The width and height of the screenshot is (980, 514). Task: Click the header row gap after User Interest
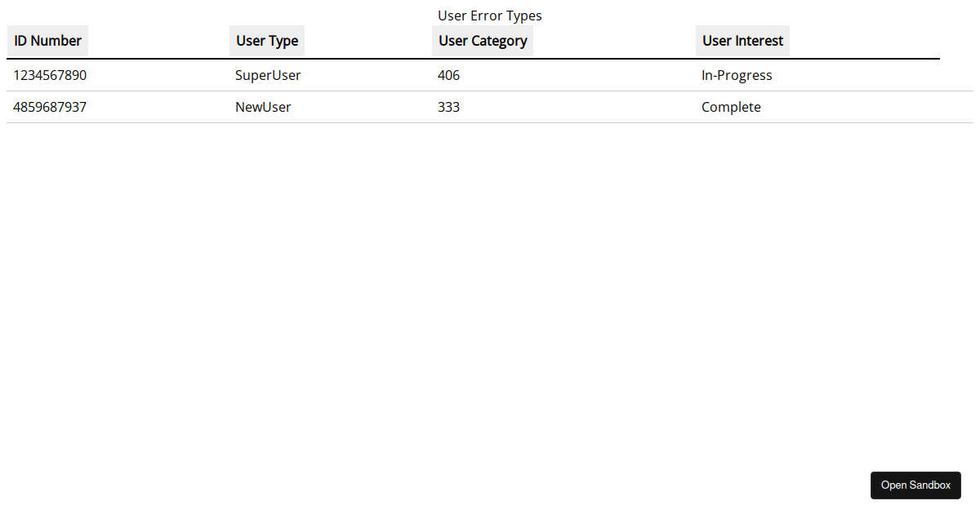(x=864, y=41)
